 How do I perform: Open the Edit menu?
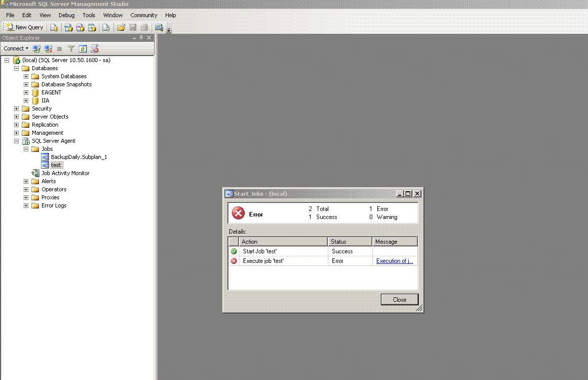(x=27, y=15)
